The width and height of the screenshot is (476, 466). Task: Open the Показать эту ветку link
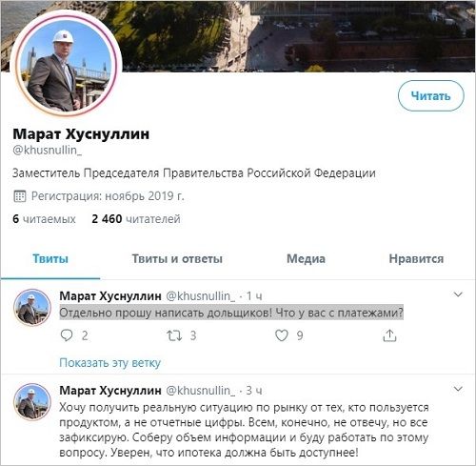coord(109,363)
